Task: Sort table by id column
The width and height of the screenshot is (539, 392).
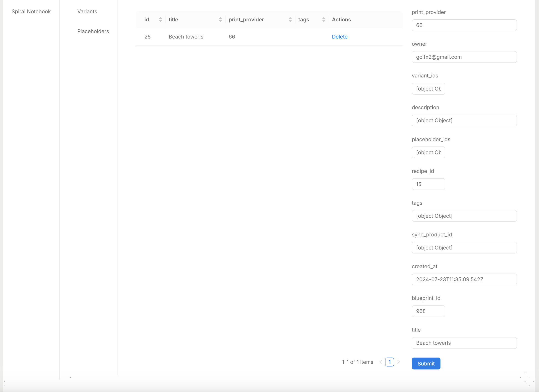Action: coord(161,19)
